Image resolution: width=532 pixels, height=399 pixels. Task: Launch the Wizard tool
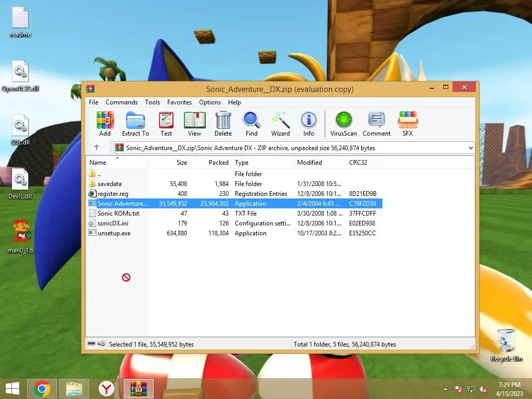click(280, 124)
